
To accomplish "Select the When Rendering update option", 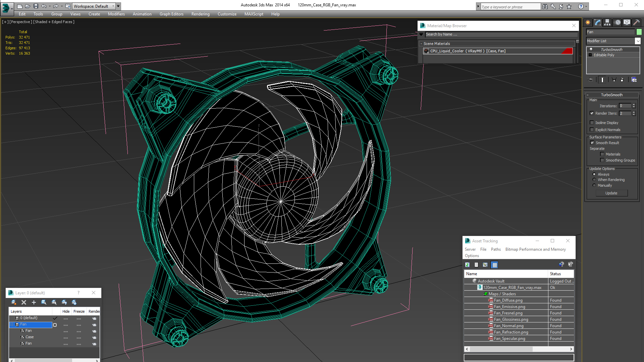I will coord(594,180).
